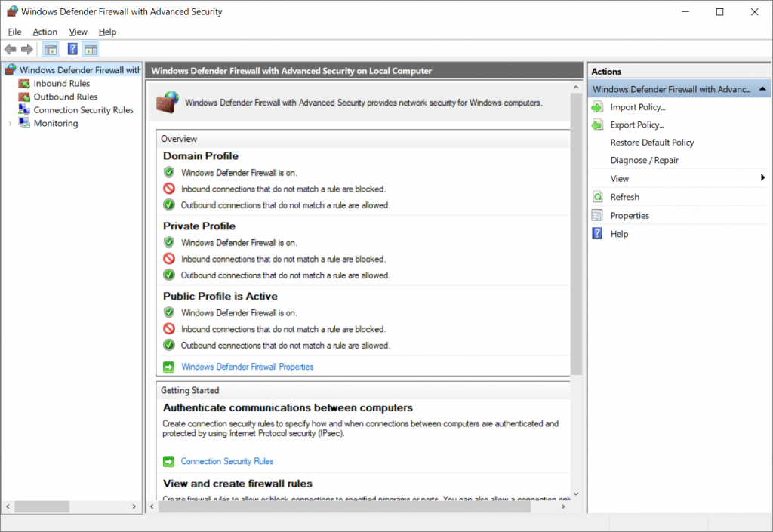Click Import Policy... action
This screenshot has width=773, height=532.
click(x=638, y=107)
